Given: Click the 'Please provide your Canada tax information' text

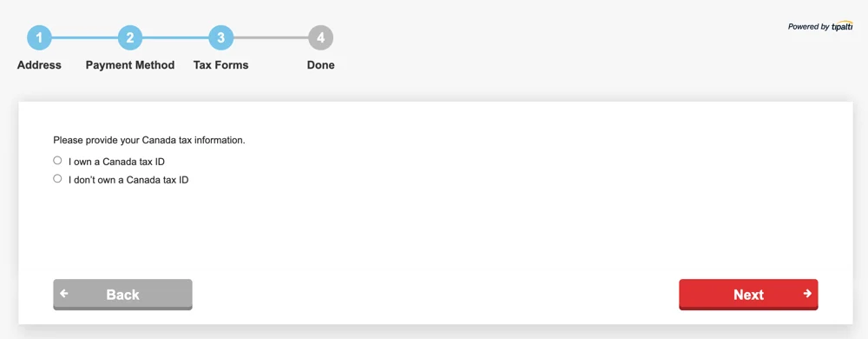Looking at the screenshot, I should [149, 140].
